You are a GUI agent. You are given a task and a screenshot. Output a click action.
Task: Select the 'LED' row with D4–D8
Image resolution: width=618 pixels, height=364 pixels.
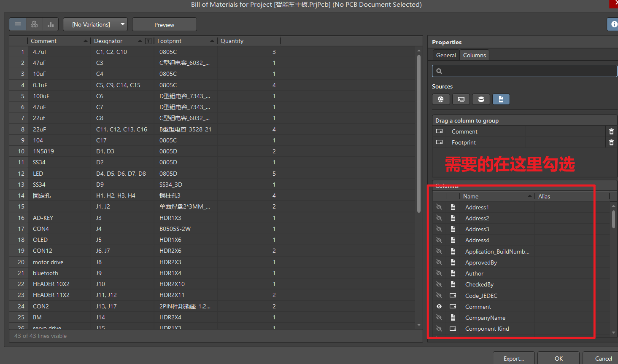pos(213,174)
